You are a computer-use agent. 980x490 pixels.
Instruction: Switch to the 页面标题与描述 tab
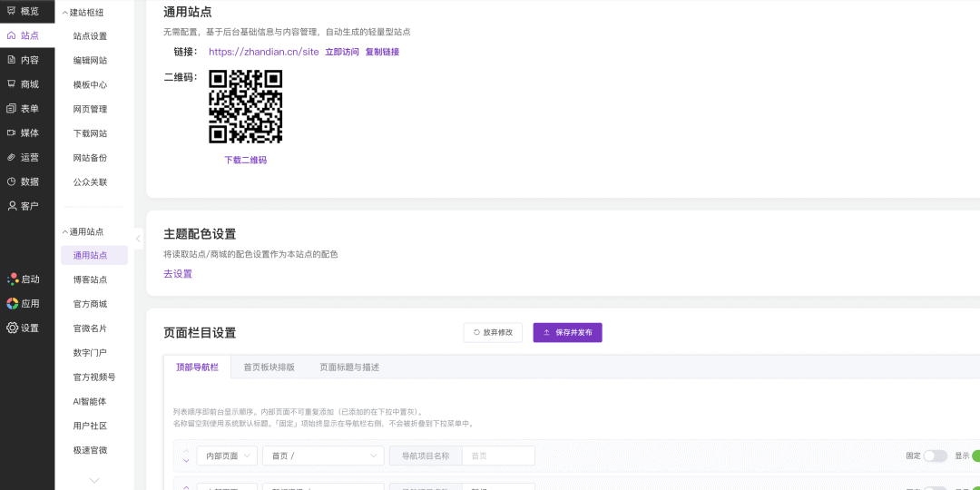click(349, 367)
